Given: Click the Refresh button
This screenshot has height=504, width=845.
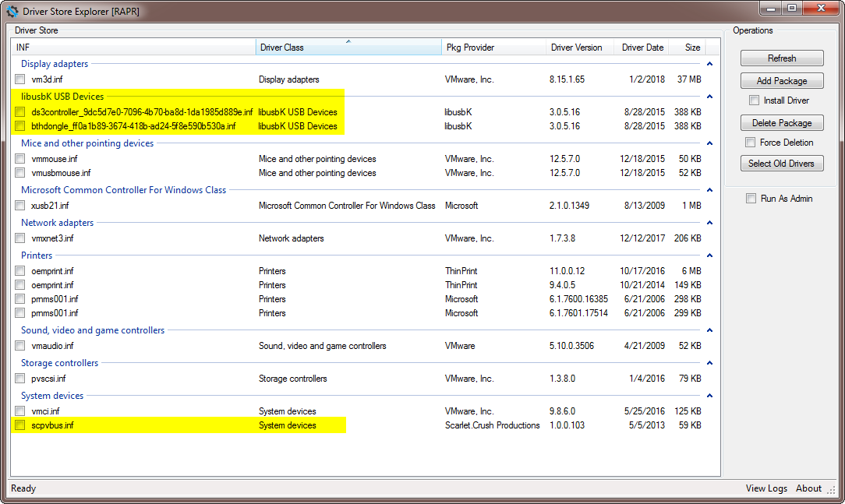Looking at the screenshot, I should 782,58.
